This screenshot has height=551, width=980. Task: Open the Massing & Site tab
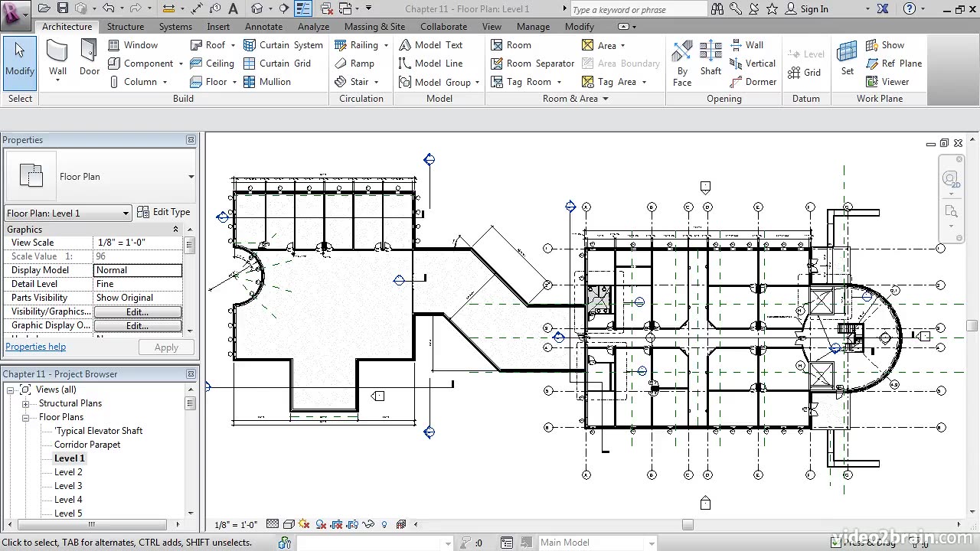(374, 27)
